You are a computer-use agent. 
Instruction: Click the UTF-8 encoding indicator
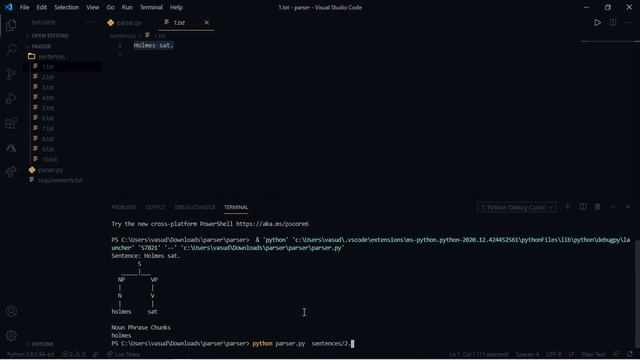click(x=554, y=354)
